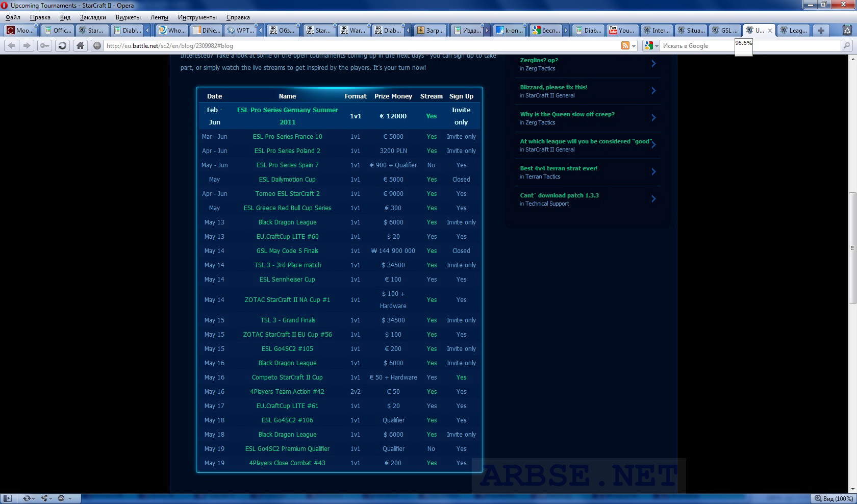Open the Инструменты menu
The image size is (857, 504).
pos(197,17)
